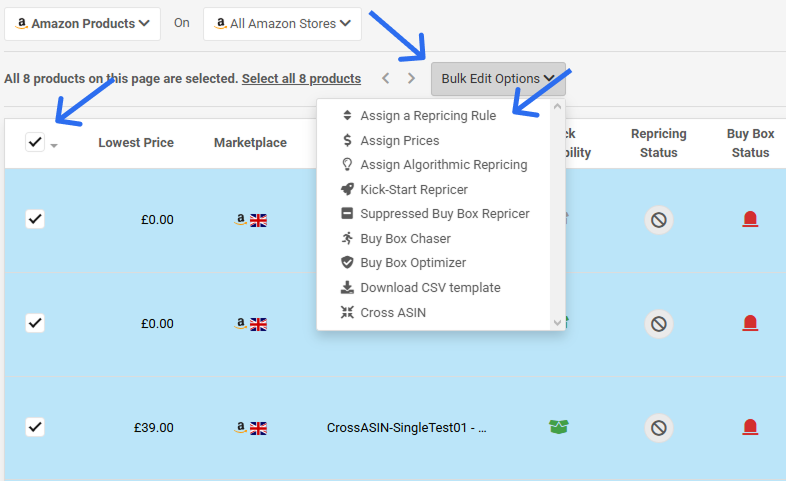Click the rocket icon beside Kick-Start Repricer
The image size is (786, 481).
pyautogui.click(x=347, y=189)
